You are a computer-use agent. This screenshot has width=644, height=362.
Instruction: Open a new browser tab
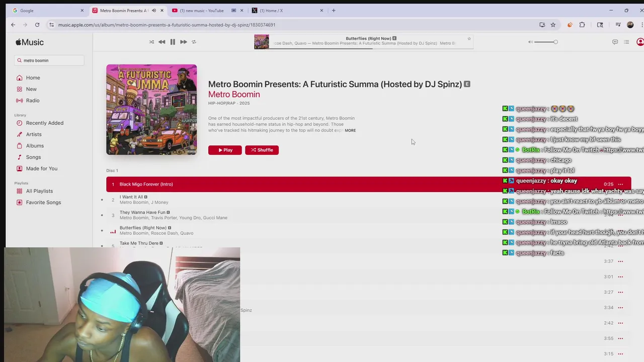click(x=333, y=11)
